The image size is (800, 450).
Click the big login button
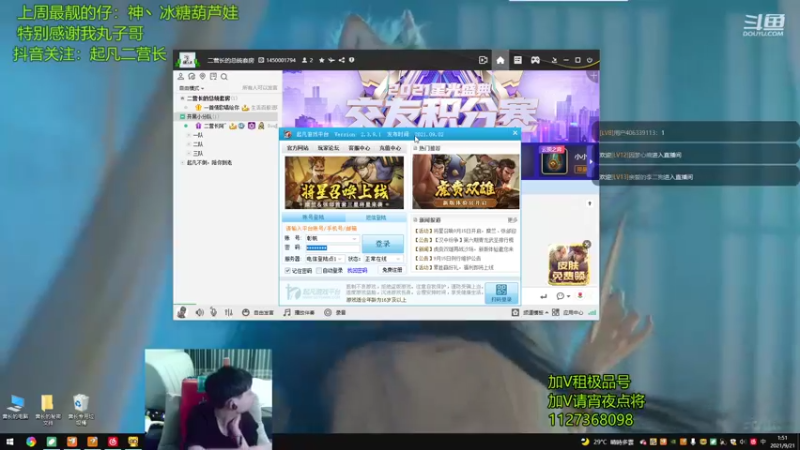point(383,244)
